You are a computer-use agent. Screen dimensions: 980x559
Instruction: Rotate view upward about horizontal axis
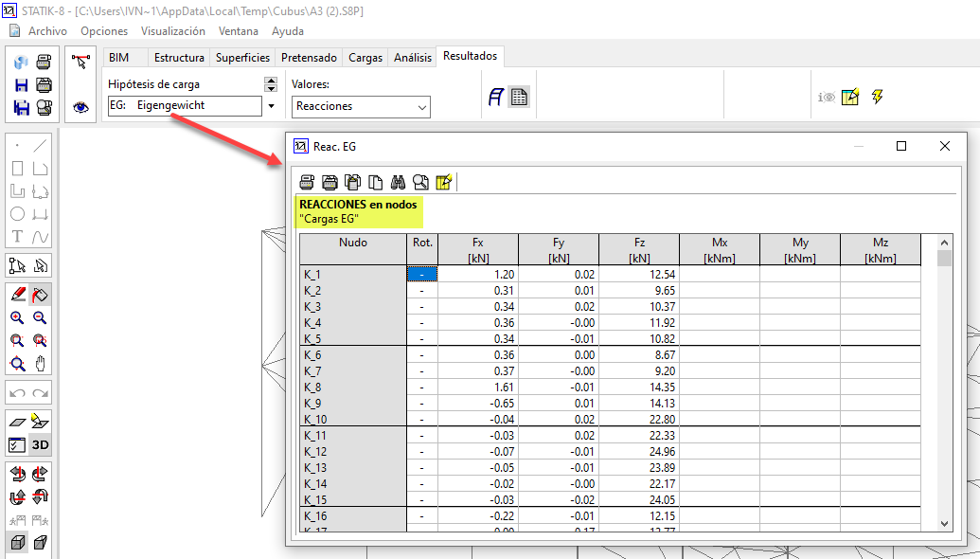click(17, 497)
